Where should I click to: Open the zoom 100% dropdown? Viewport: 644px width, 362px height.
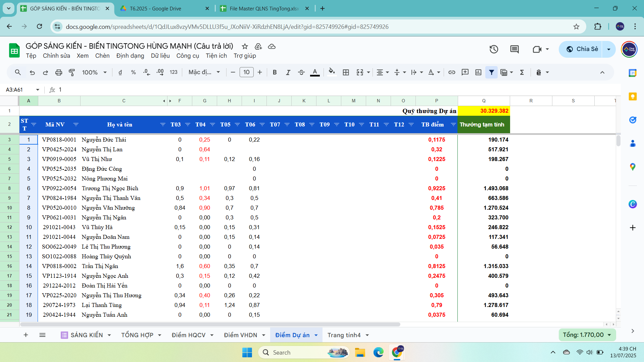(x=94, y=72)
